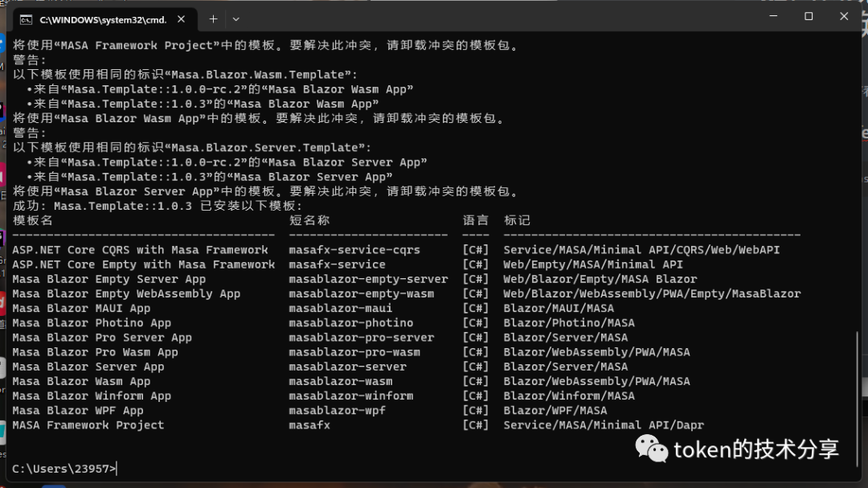Screen dimensions: 868x488
Task: Click short name masablazor-pro-server
Action: (x=362, y=338)
